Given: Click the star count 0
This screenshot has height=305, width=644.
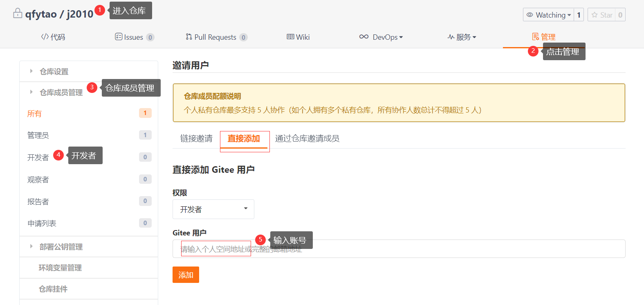Looking at the screenshot, I should (620, 15).
